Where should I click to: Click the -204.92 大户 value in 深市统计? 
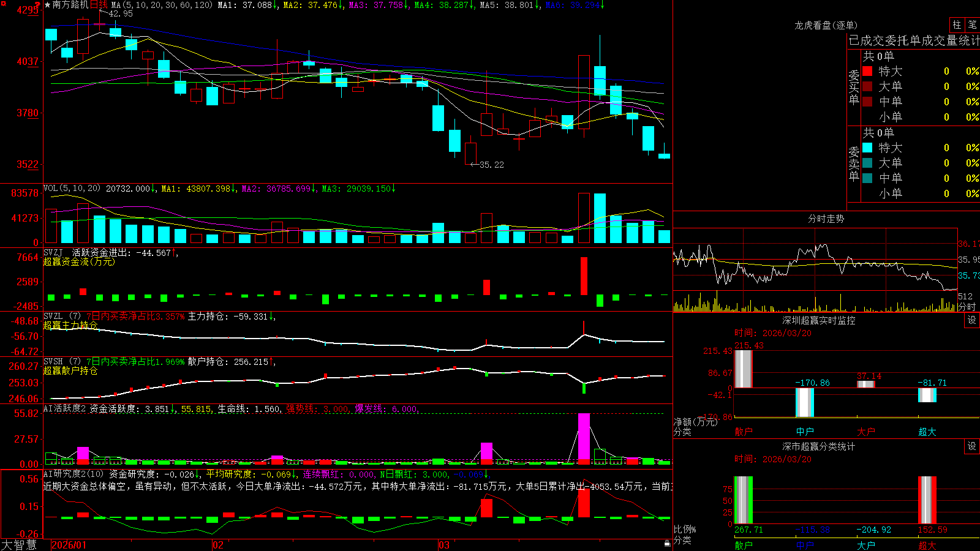click(x=873, y=530)
